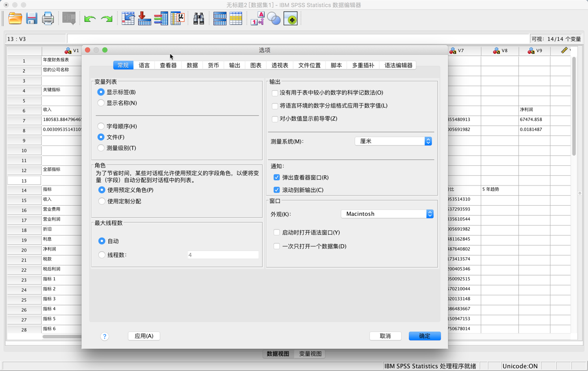588x371 pixels.
Task: Click the Go to case toolbar icon
Action: coord(128,18)
